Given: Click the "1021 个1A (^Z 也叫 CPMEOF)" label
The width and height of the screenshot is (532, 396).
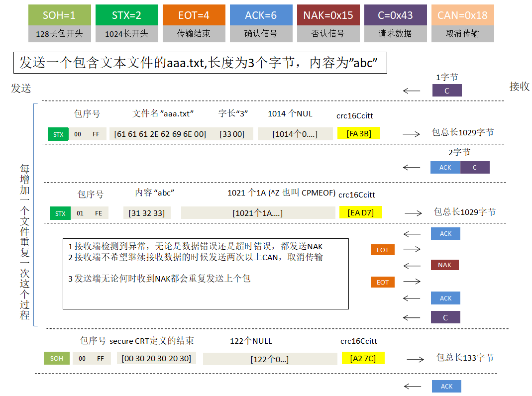Looking at the screenshot, I should (x=281, y=193).
